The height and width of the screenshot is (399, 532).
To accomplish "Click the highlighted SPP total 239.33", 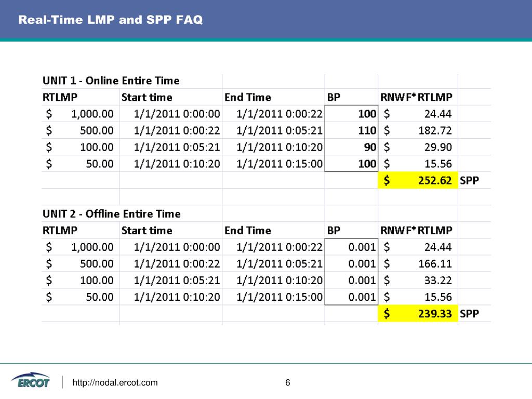I will (x=418, y=313).
